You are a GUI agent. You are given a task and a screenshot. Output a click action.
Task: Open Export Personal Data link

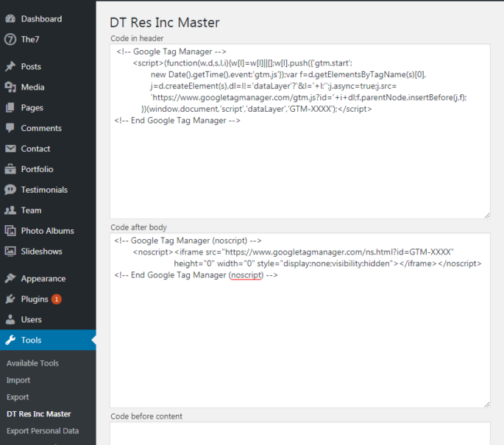[x=43, y=431]
